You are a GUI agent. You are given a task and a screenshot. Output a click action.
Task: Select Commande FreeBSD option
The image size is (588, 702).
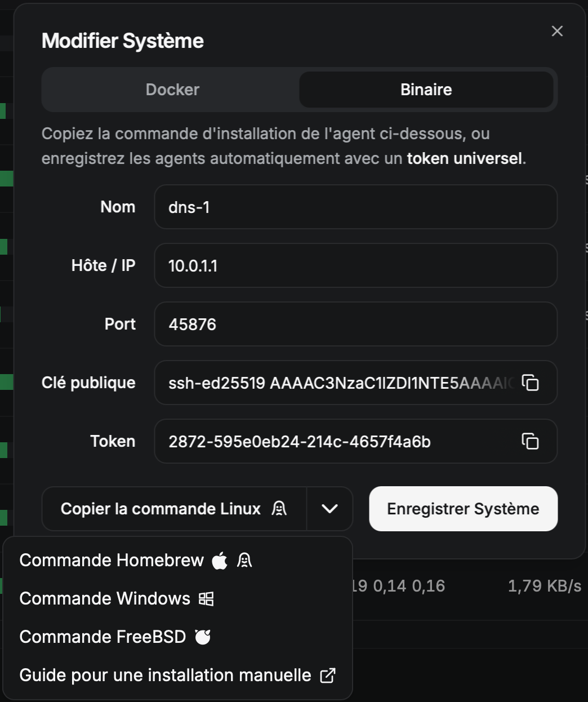click(x=103, y=637)
